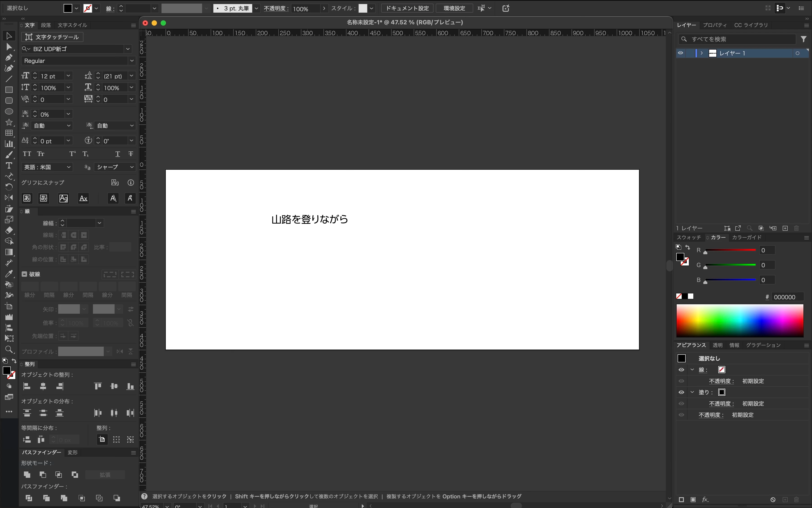Click the color spectrum bar
812x508 pixels.
[740, 320]
